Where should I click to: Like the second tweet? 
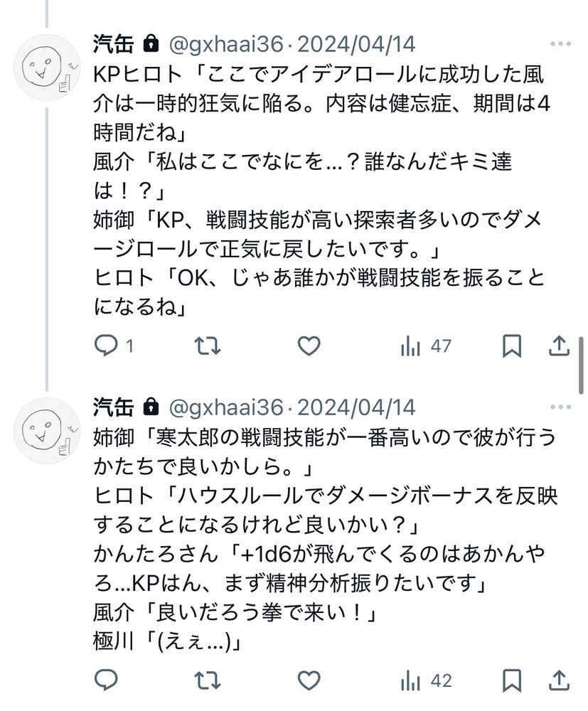309,681
